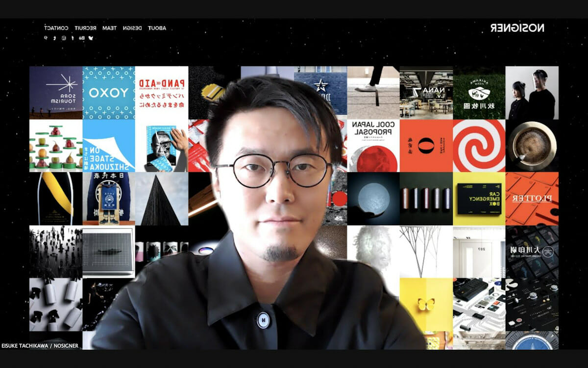Click the COOL JAPAN PROPOSAL tile
Screen dimensions: 588x368
click(373, 146)
